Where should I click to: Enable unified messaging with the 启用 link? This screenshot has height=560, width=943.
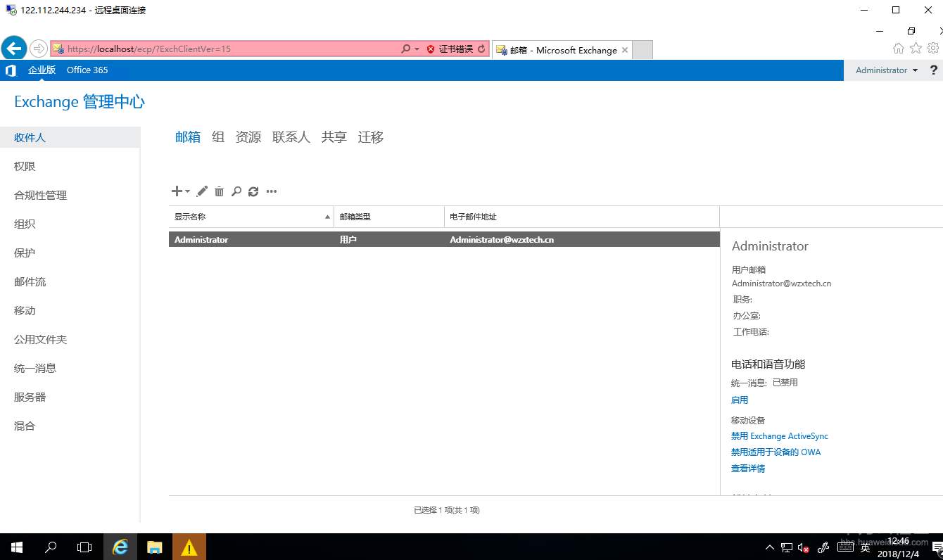click(x=740, y=399)
